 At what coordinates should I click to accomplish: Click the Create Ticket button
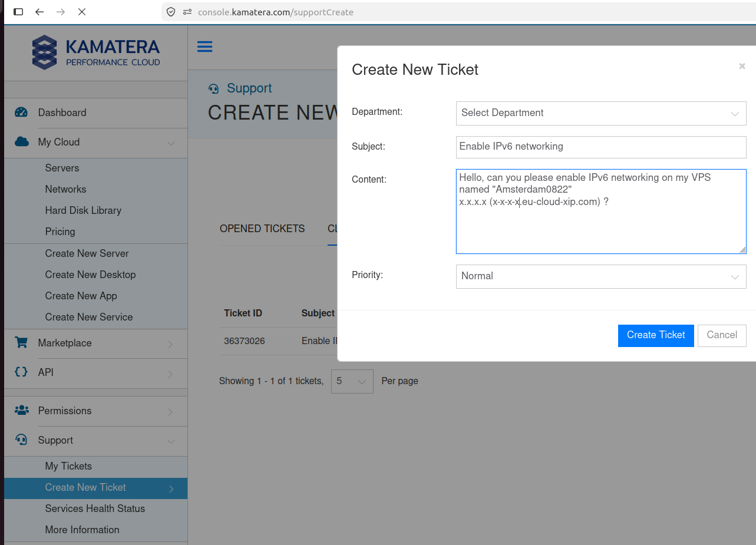(656, 335)
